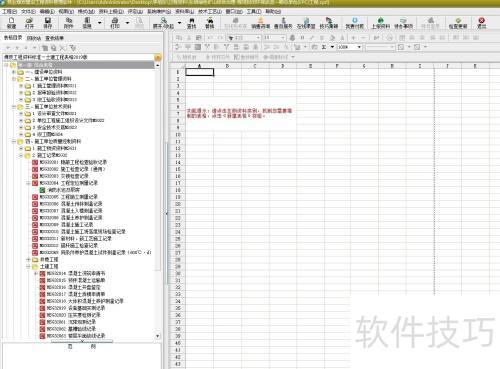Click the 技巧集锦 toolbar icon
Screen dimensions: 500x369
click(329, 23)
